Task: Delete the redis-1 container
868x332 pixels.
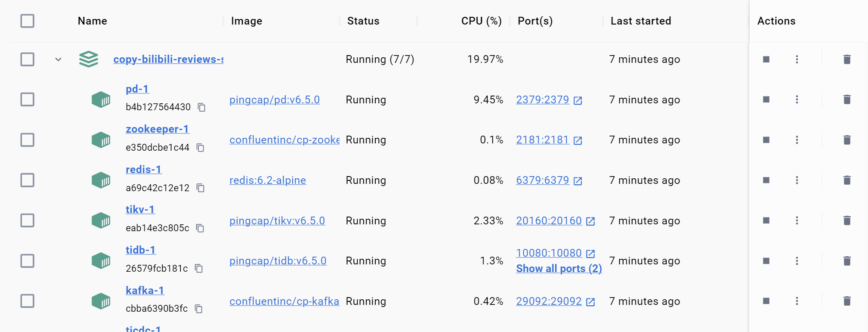Action: point(846,180)
